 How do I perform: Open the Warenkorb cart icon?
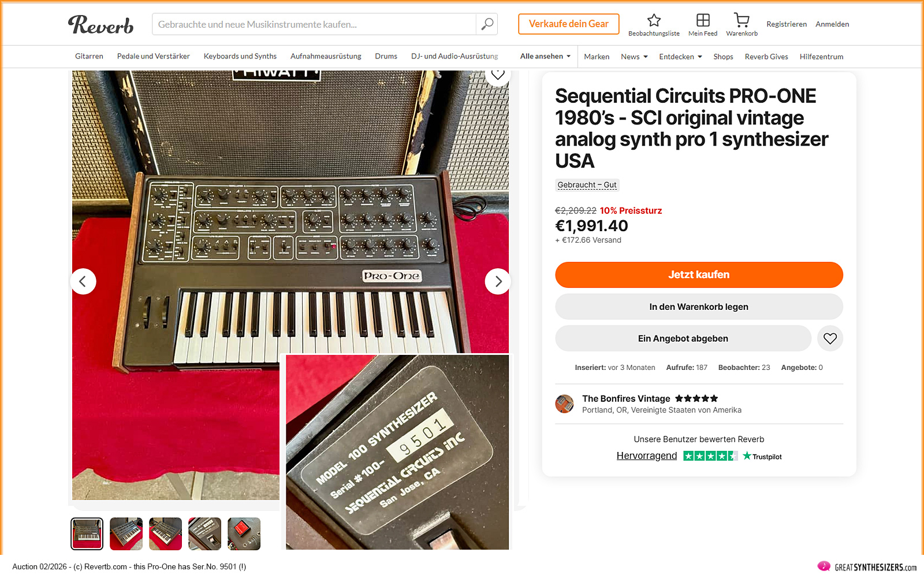742,21
